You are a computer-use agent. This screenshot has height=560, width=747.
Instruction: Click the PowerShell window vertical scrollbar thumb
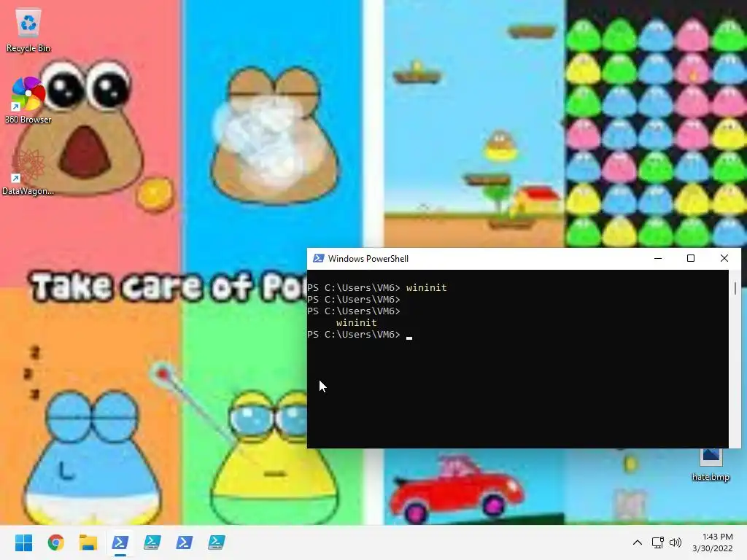tap(735, 287)
